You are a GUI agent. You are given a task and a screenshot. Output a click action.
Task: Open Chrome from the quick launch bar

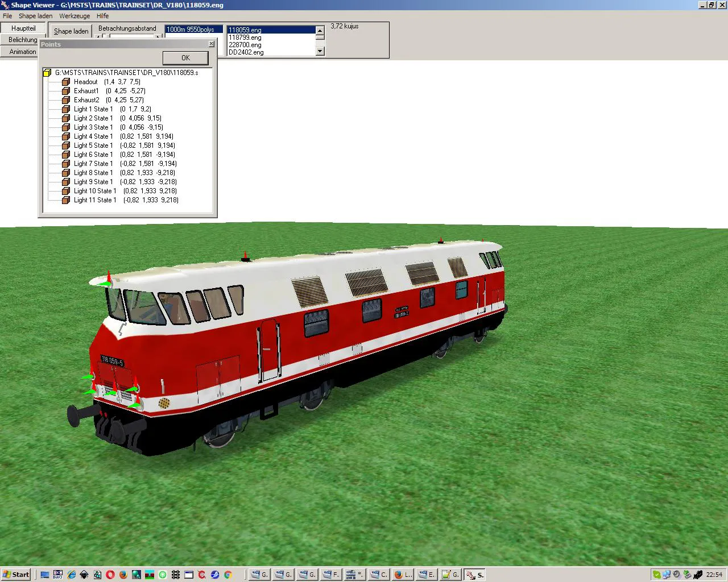pos(227,575)
